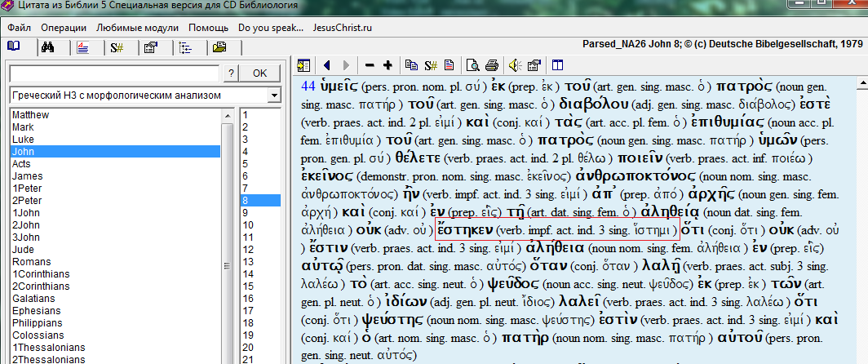
Task: Toggle the navigation panel icon
Action: 303,65
